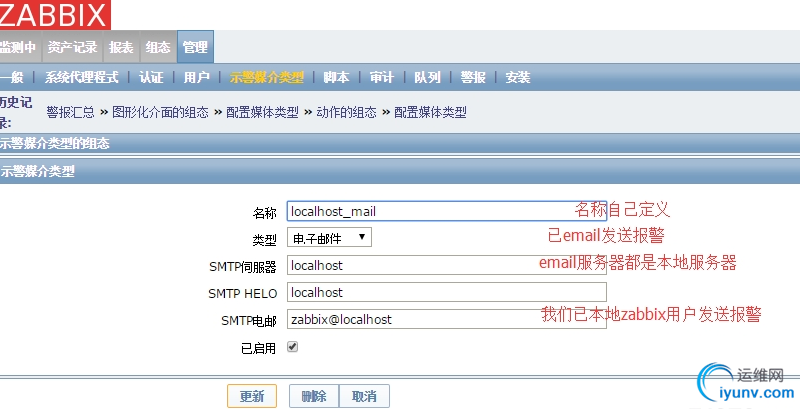800x409 pixels.
Task: Open the 资产记录 main tab
Action: tap(72, 47)
